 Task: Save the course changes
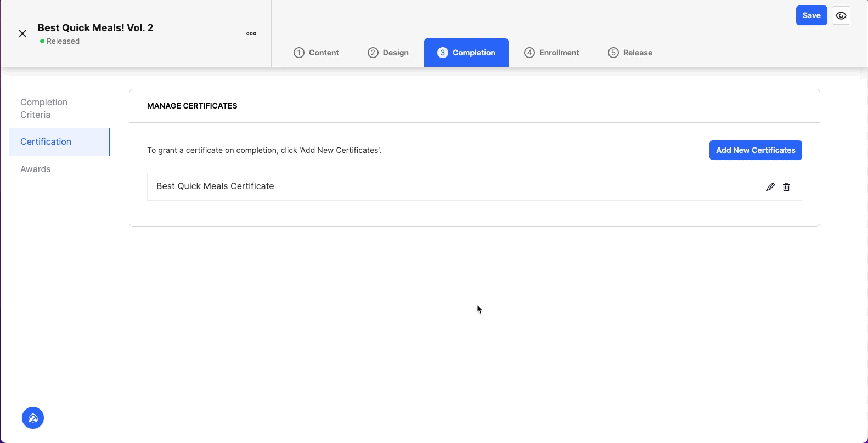coord(811,15)
